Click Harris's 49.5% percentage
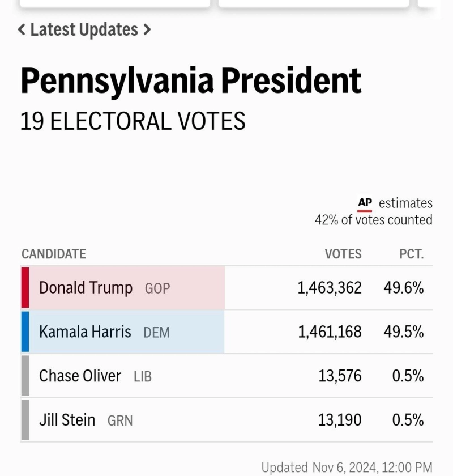 [x=404, y=331]
